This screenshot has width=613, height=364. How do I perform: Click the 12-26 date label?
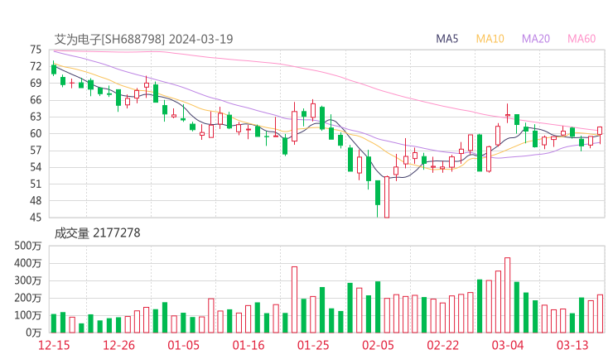click(118, 346)
